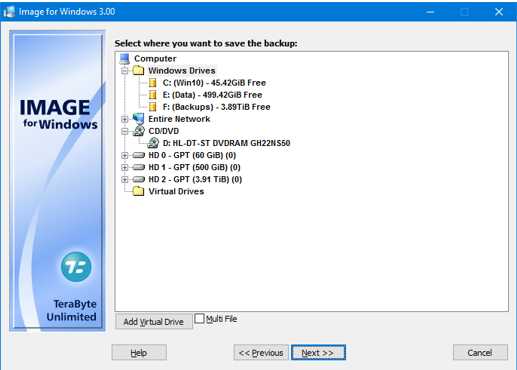Screen dimensions: 517x370
Task: Click the Image for Windows title bar icon
Action: (9, 12)
